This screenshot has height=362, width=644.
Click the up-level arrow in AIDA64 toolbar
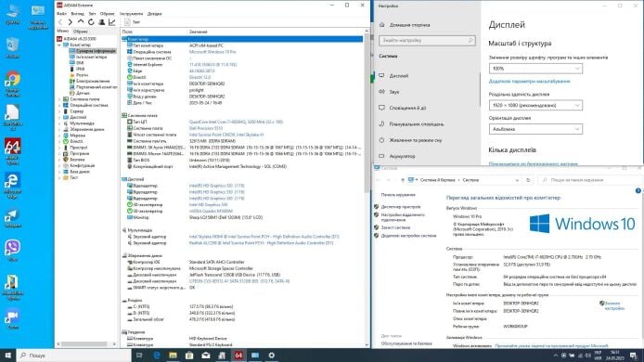[x=81, y=22]
